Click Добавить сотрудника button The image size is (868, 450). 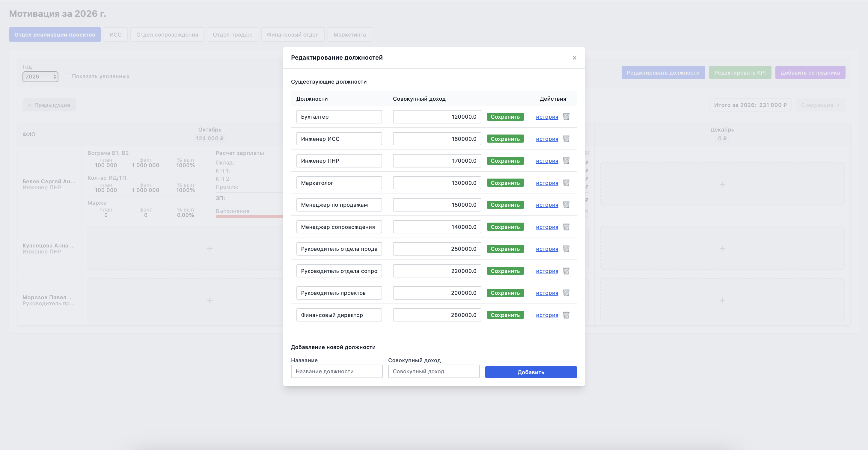[810, 73]
